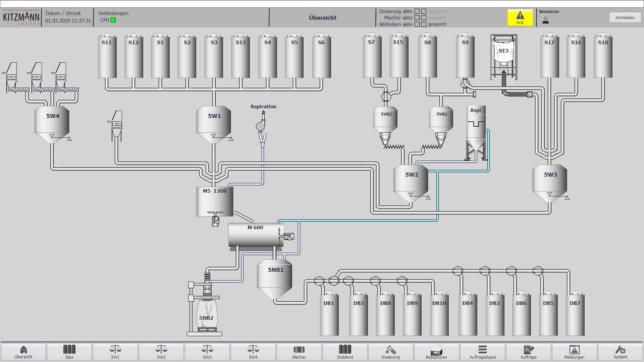Toggle Mischer gesperrt checkbox

pyautogui.click(x=424, y=18)
